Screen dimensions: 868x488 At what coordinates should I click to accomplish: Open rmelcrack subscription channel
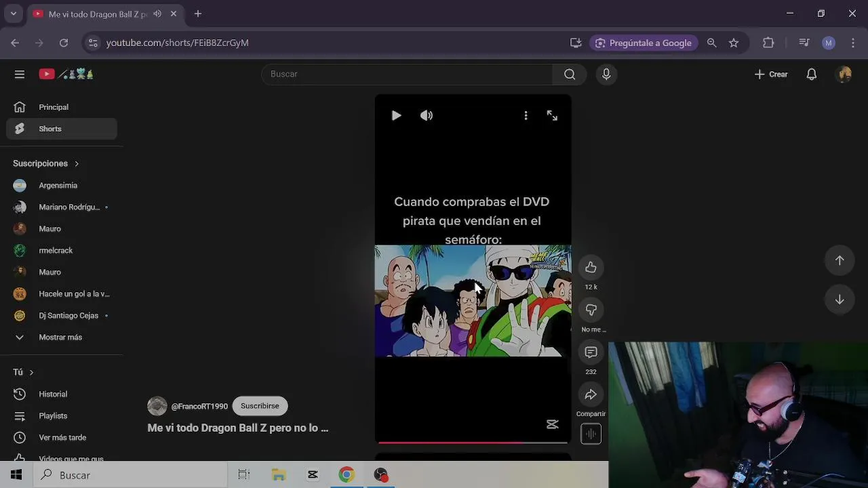coord(62,250)
